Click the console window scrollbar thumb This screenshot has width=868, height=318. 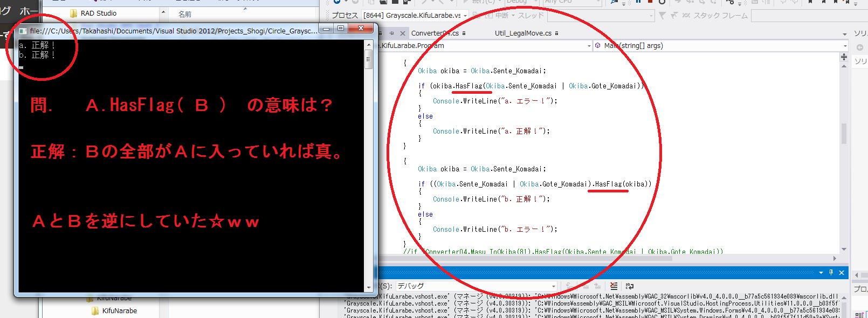click(369, 59)
